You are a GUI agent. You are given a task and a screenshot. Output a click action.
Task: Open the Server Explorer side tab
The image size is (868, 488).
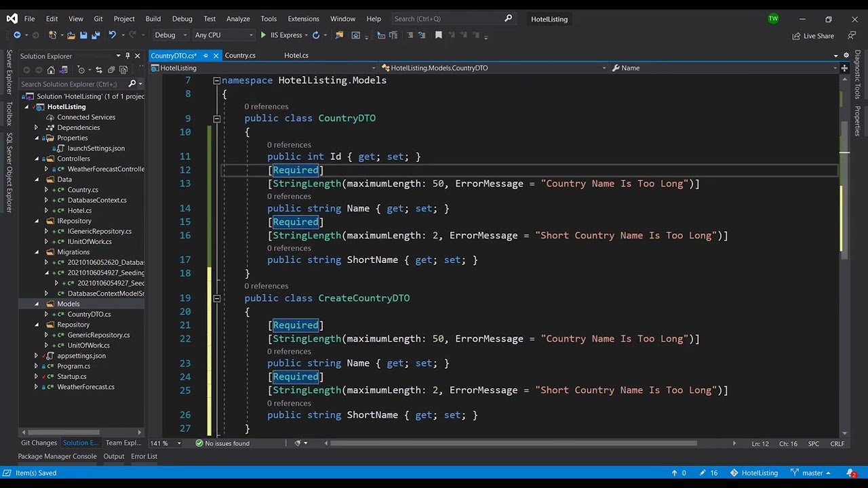(9, 72)
